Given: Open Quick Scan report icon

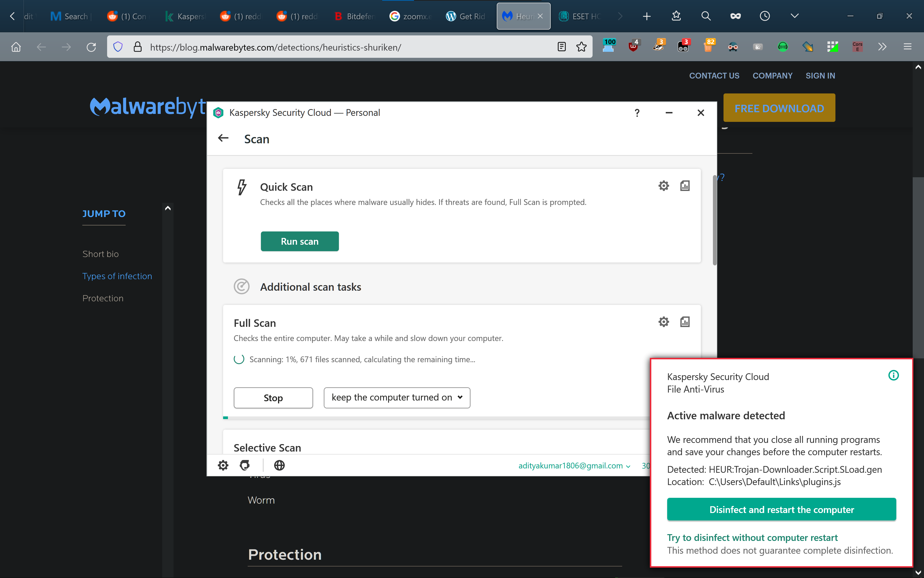Looking at the screenshot, I should point(685,186).
